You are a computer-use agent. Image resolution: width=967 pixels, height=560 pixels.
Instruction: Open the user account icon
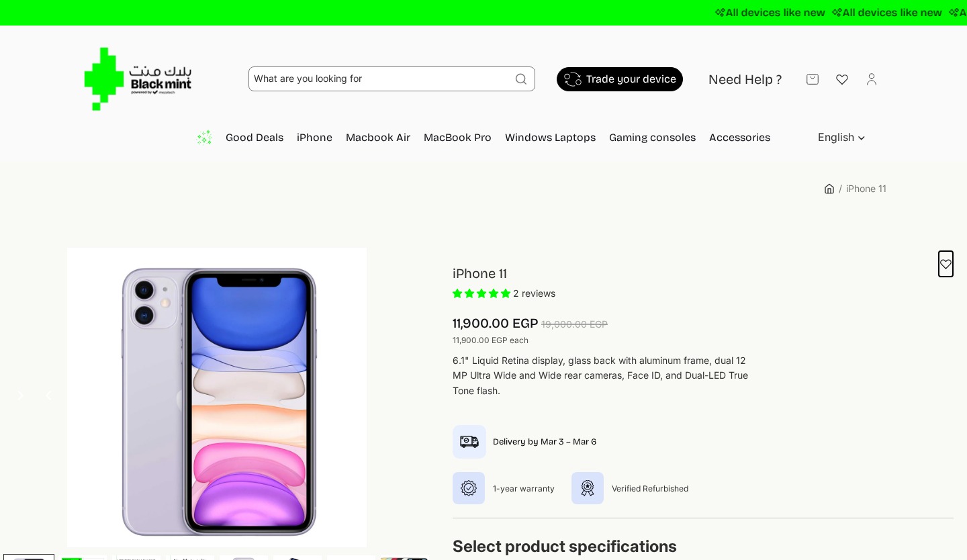click(872, 79)
